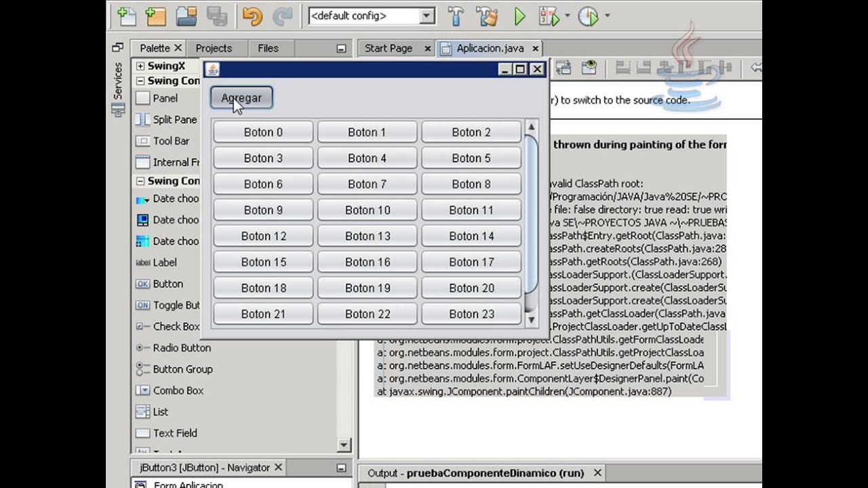The image size is (868, 488).
Task: Click the down arrow of button list scrollbar
Action: [x=531, y=319]
